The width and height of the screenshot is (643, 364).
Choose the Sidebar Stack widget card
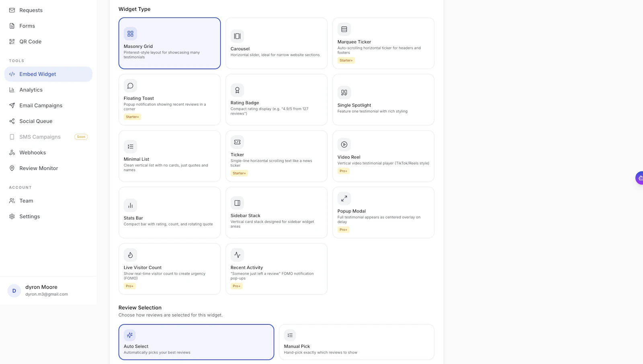276,213
